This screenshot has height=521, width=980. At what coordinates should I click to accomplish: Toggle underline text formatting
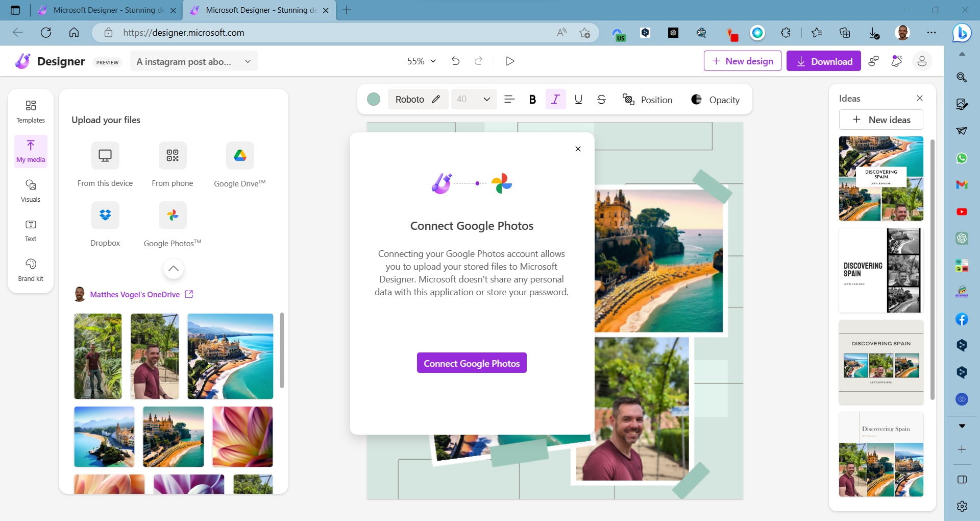click(x=578, y=100)
